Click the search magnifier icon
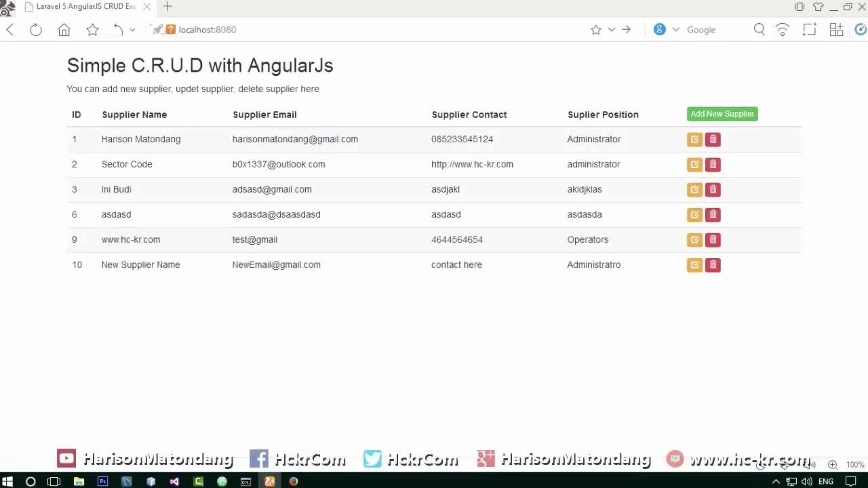The width and height of the screenshot is (868, 488). click(x=759, y=30)
